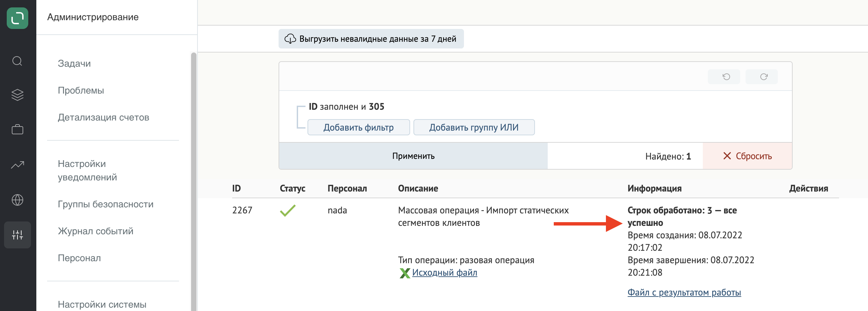The height and width of the screenshot is (311, 868).
Task: Open Детализация счетов menu item
Action: (103, 117)
